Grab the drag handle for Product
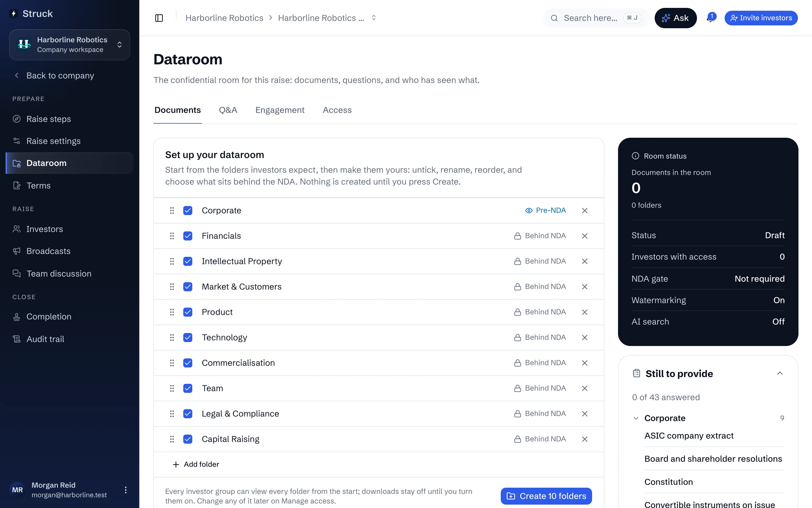 click(172, 312)
